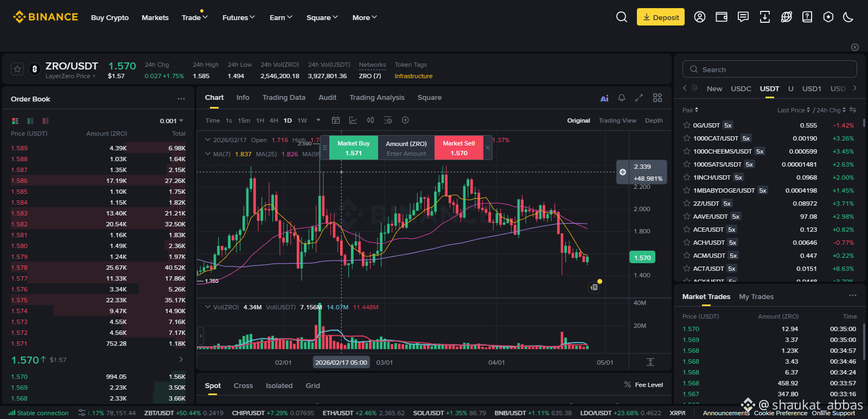This screenshot has width=868, height=419.
Task: Favorite ACH/USDT pair star
Action: (687, 243)
